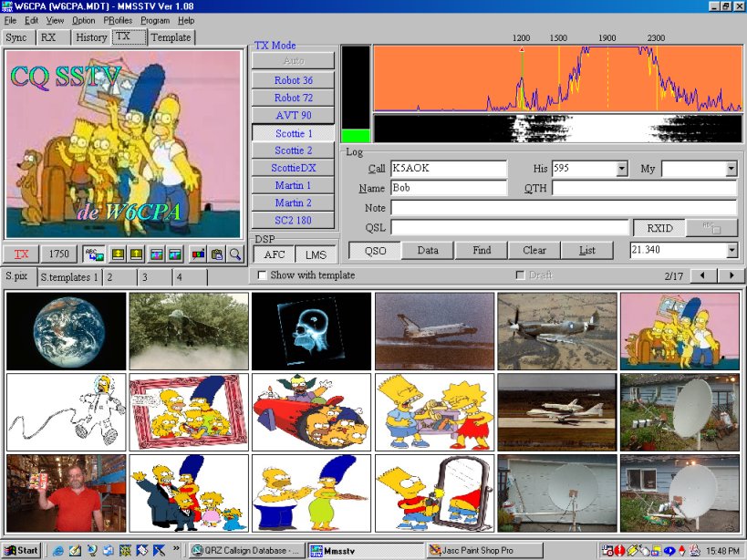Click the List log button
The height and width of the screenshot is (560, 747).
pos(587,250)
